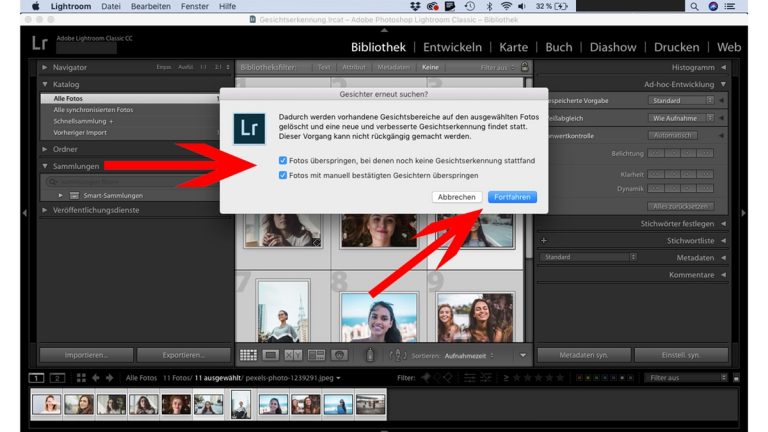Open the Sortieren Aufnahmezeit dropdown
The width and height of the screenshot is (768, 432).
(x=468, y=355)
